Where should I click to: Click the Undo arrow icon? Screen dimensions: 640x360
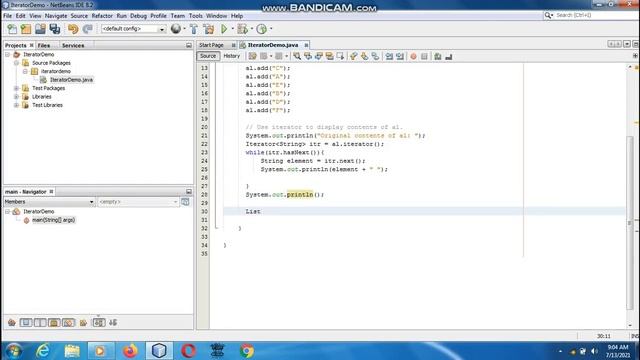click(x=73, y=29)
